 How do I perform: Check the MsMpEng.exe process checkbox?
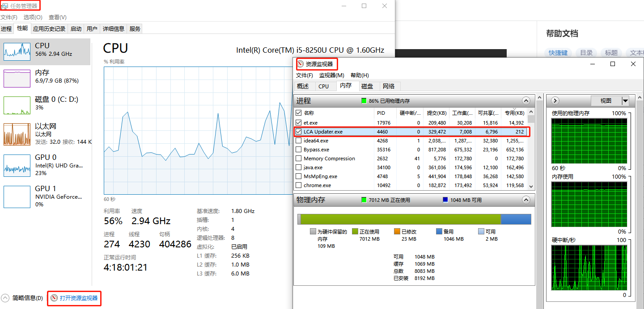point(299,176)
